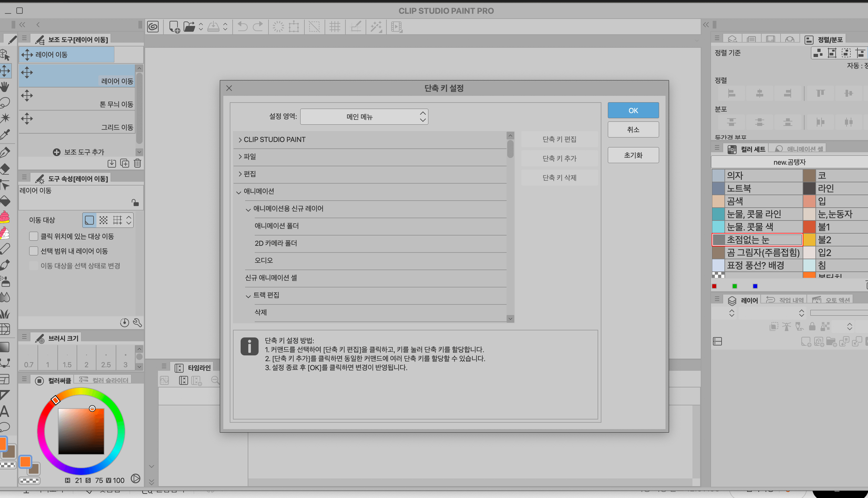Click the 초기화 reset button

coord(633,155)
